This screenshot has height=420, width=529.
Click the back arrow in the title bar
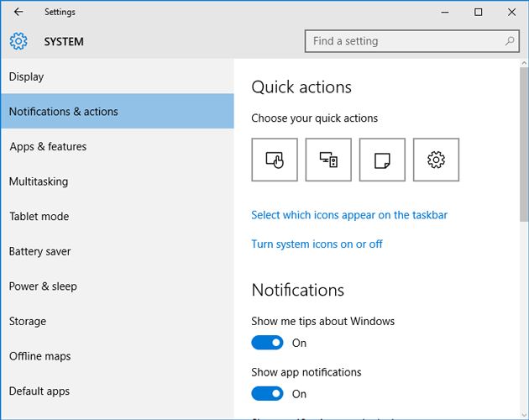click(x=18, y=13)
